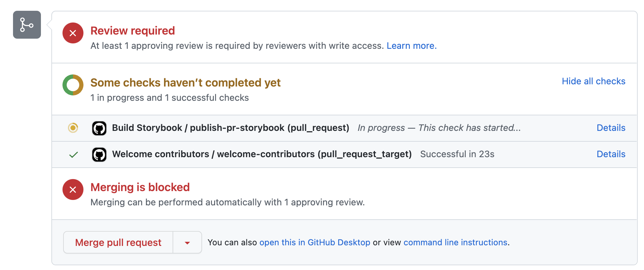644x270 pixels.
Task: Click the GitHub avatar beside Build Storybook check
Action: pyautogui.click(x=99, y=128)
